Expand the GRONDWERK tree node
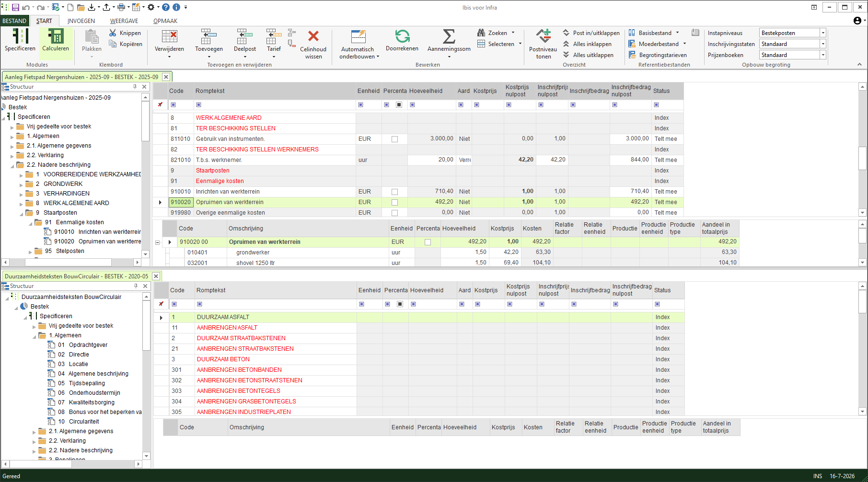This screenshot has width=868, height=482. click(21, 184)
